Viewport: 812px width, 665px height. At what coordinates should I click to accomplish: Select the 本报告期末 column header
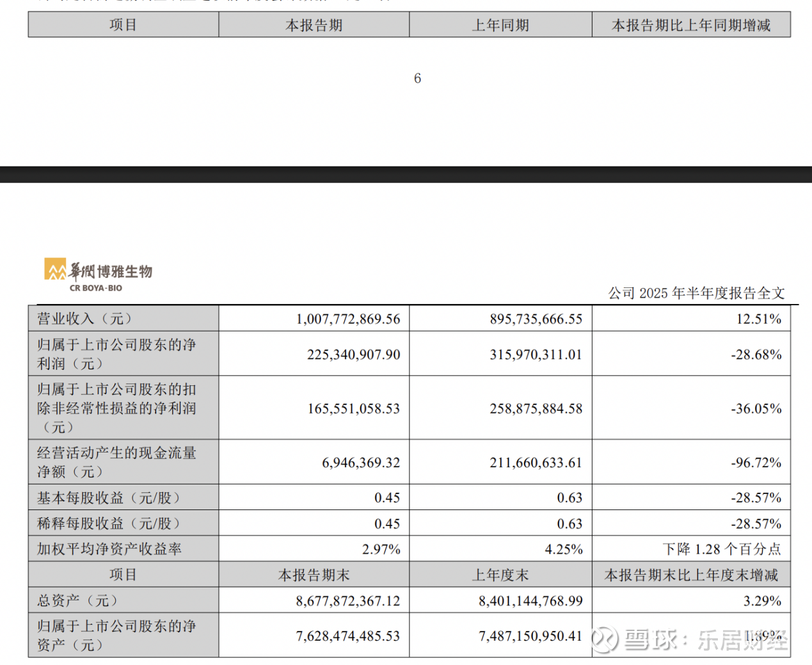pos(314,575)
